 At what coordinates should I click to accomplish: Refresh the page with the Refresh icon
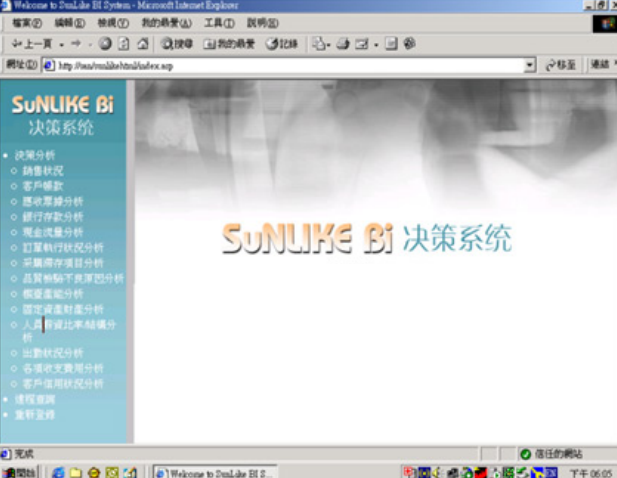pyautogui.click(x=124, y=44)
